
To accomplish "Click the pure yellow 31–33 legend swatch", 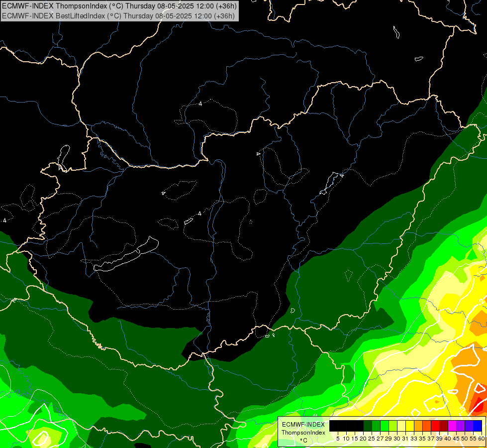I will [410, 426].
